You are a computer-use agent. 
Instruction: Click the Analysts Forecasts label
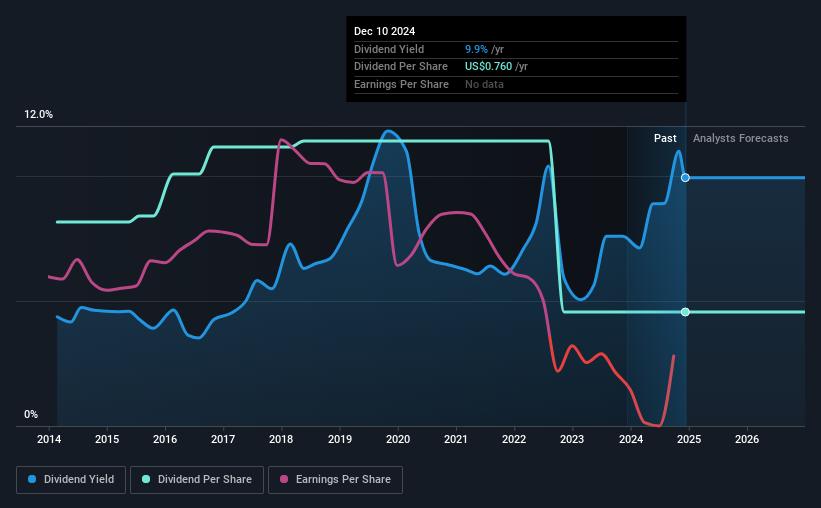click(x=740, y=138)
